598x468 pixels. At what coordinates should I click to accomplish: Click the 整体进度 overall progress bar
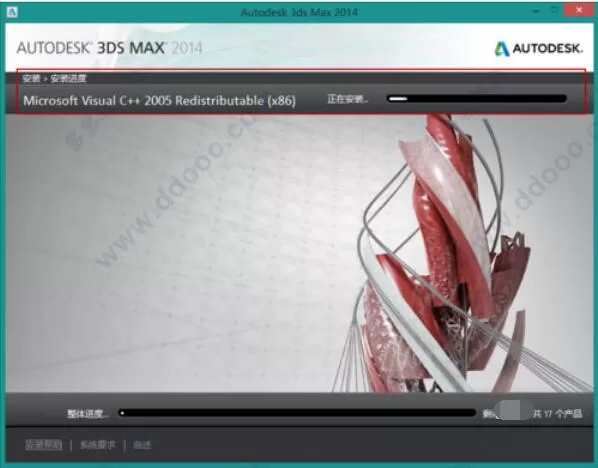pos(297,413)
